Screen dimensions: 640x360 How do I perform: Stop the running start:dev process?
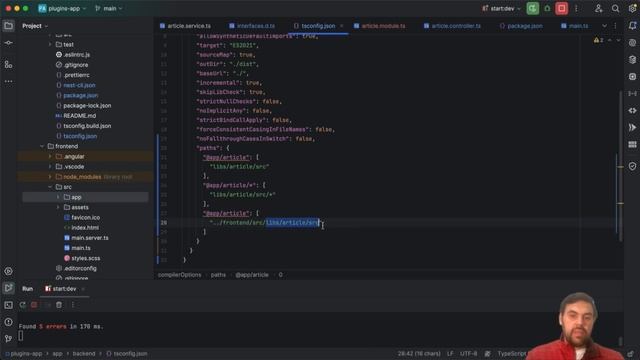(562, 8)
